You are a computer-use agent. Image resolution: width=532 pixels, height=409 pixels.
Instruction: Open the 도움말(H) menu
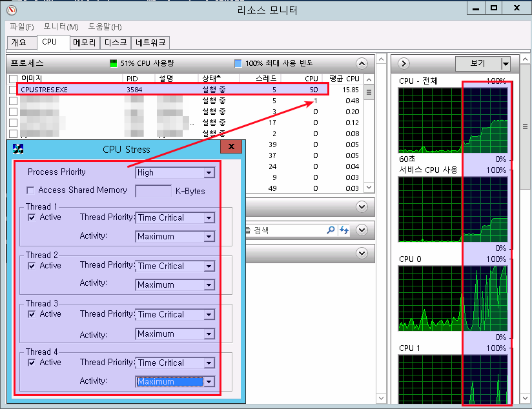tap(105, 27)
